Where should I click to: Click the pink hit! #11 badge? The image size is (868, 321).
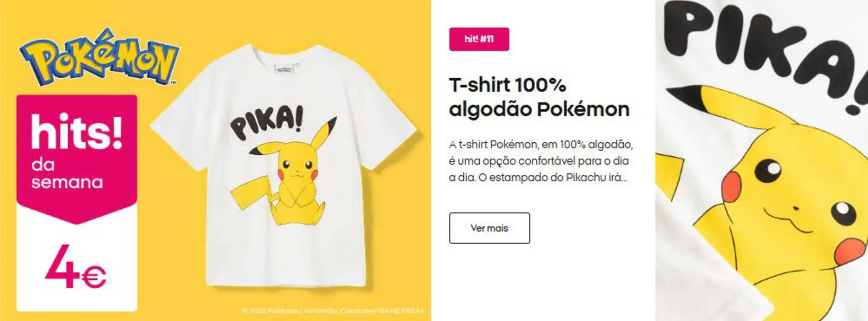(x=479, y=39)
